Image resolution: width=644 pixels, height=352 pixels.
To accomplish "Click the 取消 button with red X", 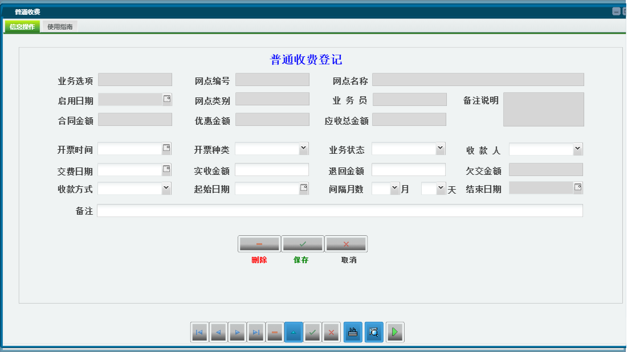I will point(347,244).
